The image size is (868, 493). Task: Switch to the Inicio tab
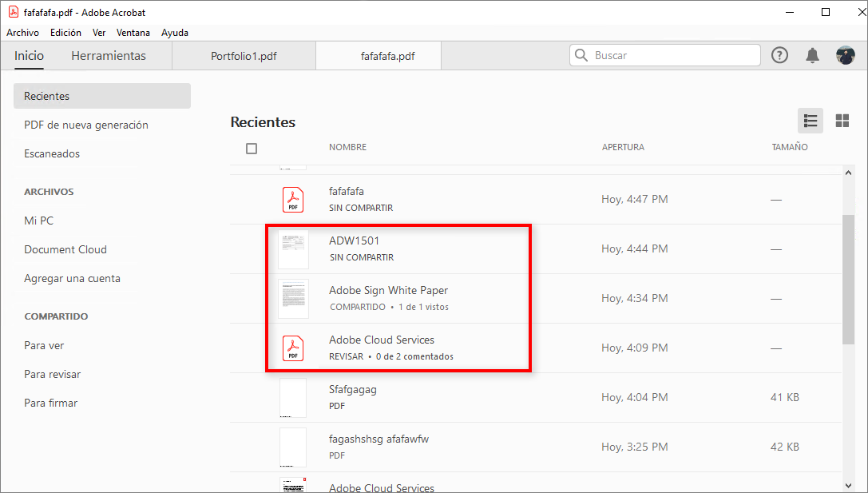29,55
